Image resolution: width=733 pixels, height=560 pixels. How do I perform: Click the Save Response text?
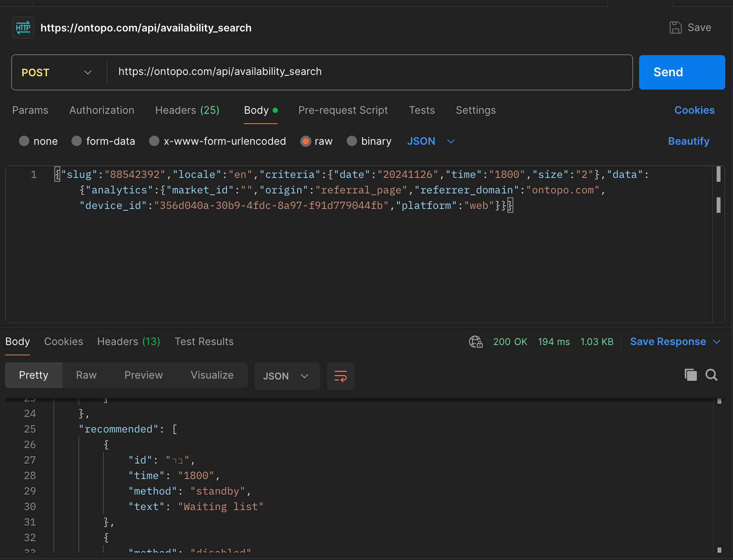click(x=668, y=342)
